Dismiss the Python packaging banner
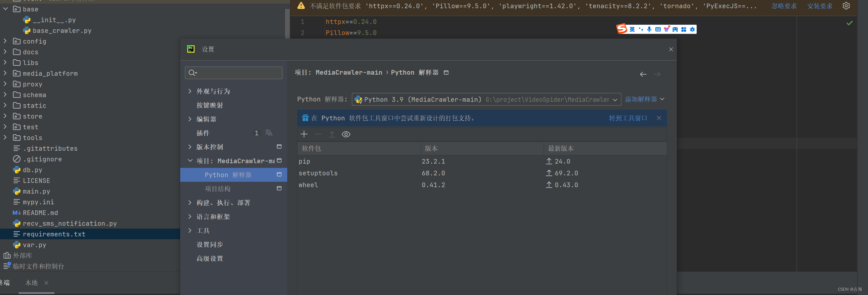The width and height of the screenshot is (868, 295). click(x=659, y=118)
